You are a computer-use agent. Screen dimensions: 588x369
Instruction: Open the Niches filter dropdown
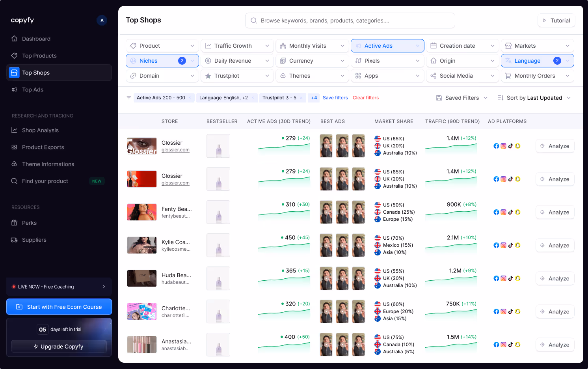point(162,61)
